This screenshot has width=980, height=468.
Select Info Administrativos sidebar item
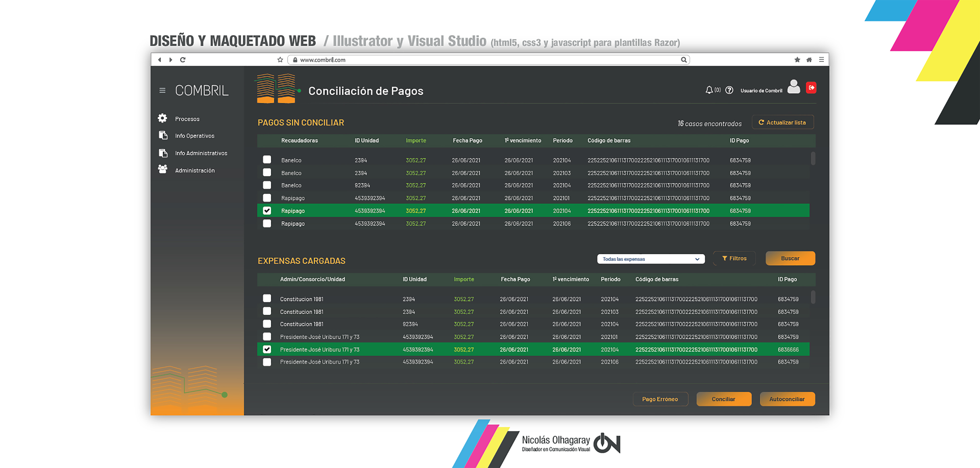(201, 153)
